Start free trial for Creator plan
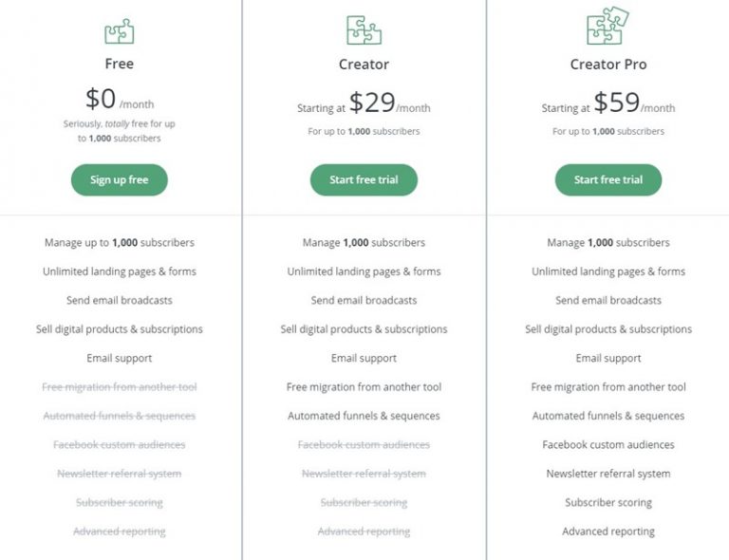 point(364,180)
